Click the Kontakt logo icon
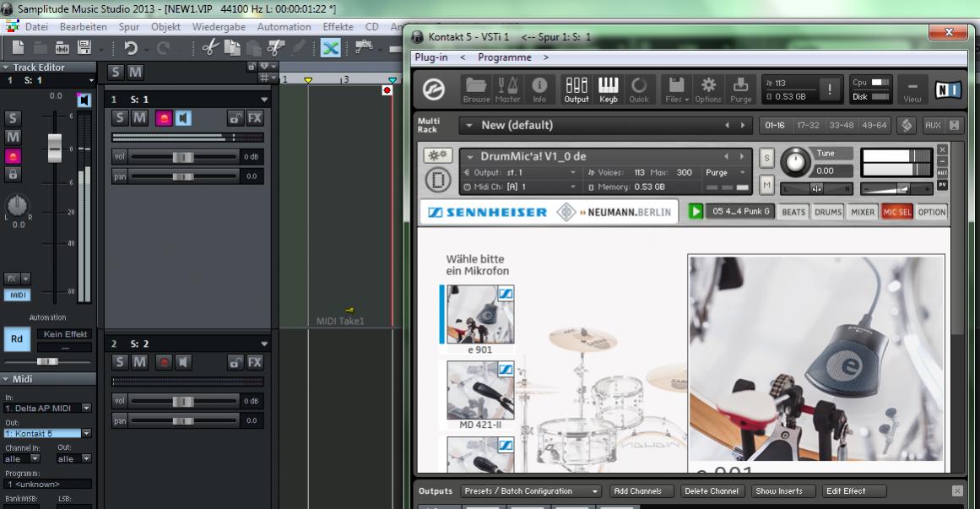This screenshot has width=980, height=509. click(x=434, y=89)
